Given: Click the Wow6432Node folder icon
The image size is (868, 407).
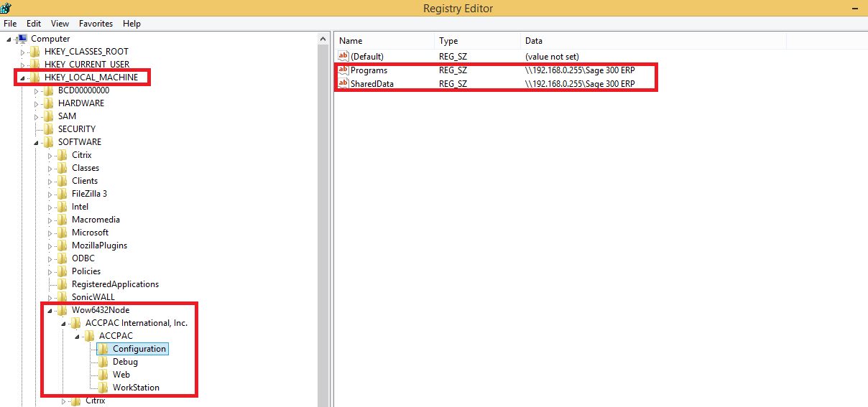Looking at the screenshot, I should (x=63, y=310).
